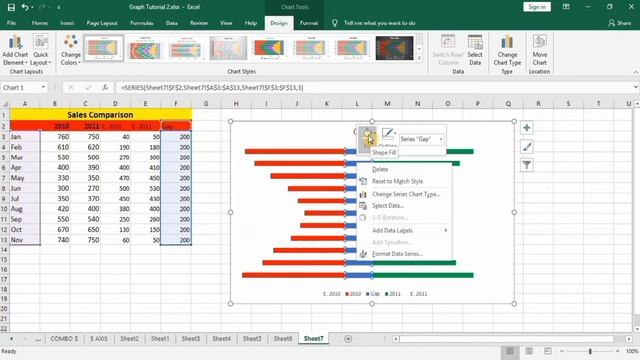
Task: Click Outline pen icon in mini toolbar
Action: (x=387, y=134)
